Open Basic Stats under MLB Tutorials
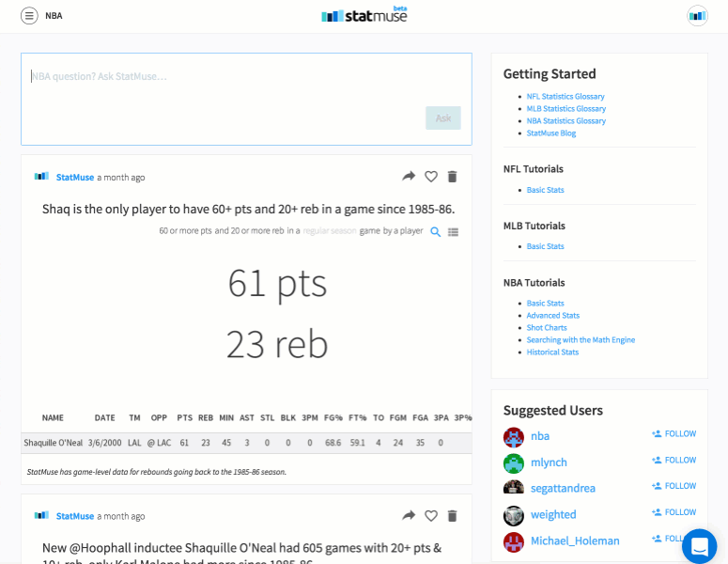Viewport: 728px width, 564px height. pyautogui.click(x=545, y=246)
